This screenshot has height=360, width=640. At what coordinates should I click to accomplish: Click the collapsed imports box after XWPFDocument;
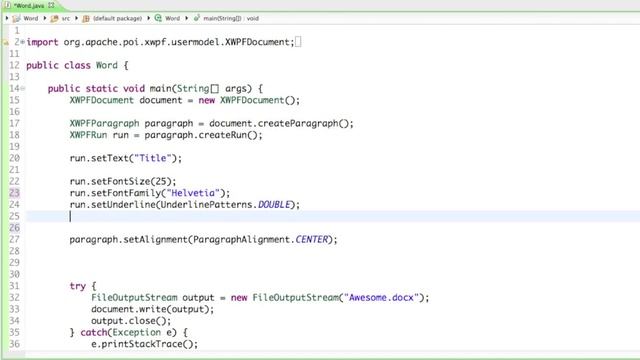coord(298,42)
